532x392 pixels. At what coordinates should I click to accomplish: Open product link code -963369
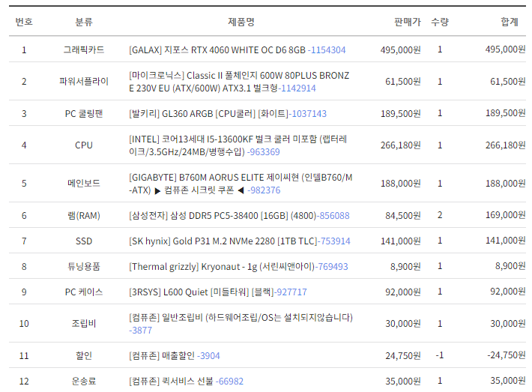[264, 151]
